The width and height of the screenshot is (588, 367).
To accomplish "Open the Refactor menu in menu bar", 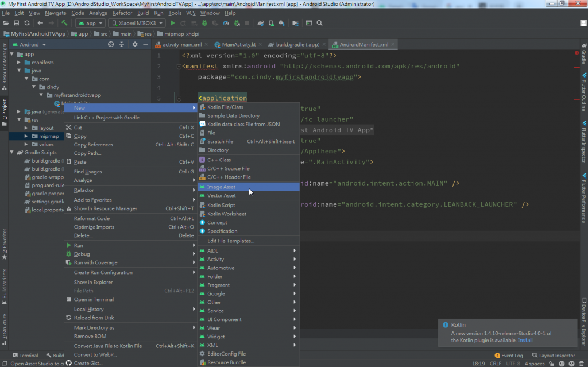I will point(122,13).
